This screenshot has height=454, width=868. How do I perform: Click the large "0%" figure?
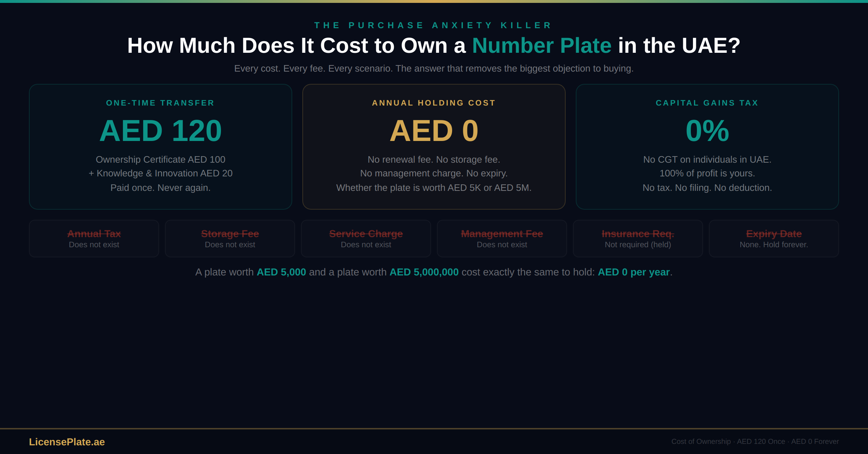707,131
